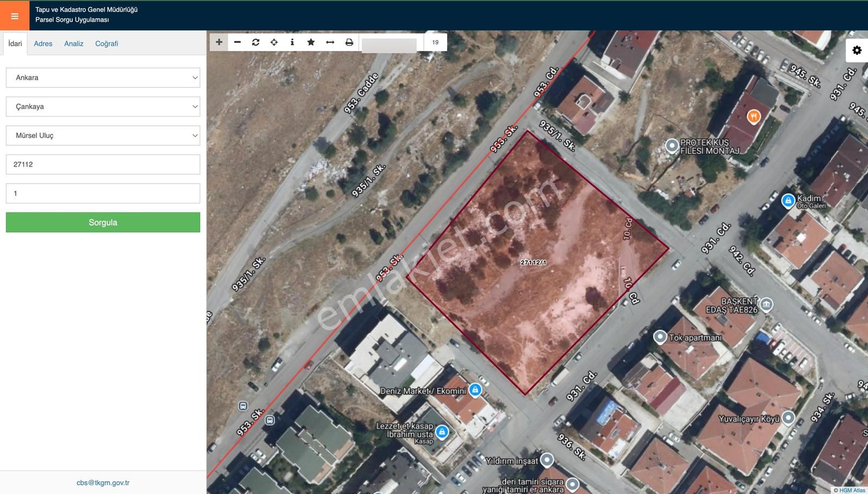This screenshot has height=494, width=868.
Task: Zoom out with the minus tool
Action: pyautogui.click(x=238, y=42)
